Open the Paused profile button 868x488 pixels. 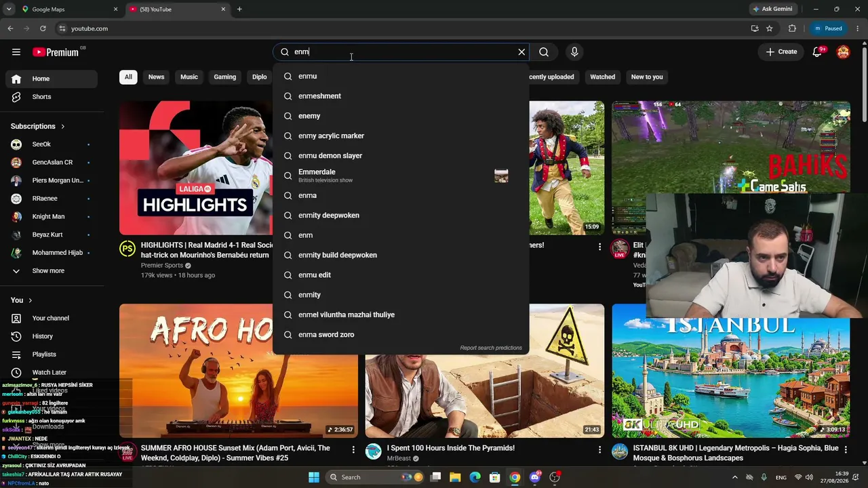tap(828, 28)
